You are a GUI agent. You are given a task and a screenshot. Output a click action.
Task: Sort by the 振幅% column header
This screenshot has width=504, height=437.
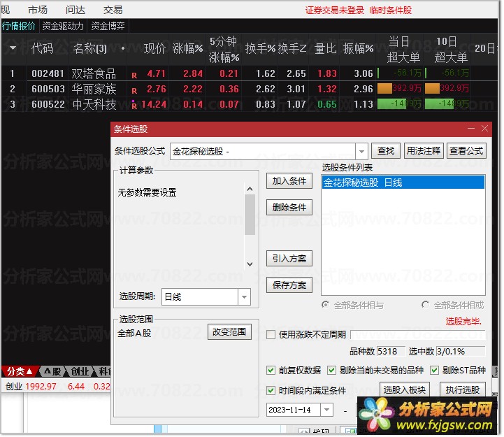tap(358, 48)
